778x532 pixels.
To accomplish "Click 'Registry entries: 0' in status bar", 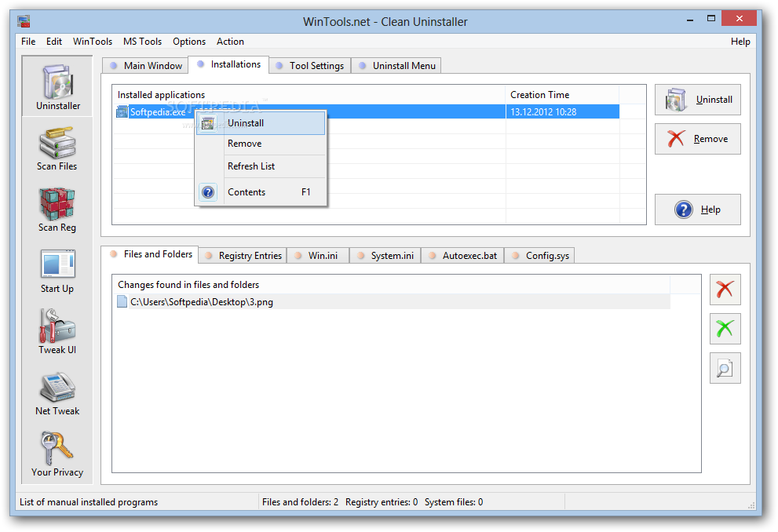I will (x=382, y=502).
